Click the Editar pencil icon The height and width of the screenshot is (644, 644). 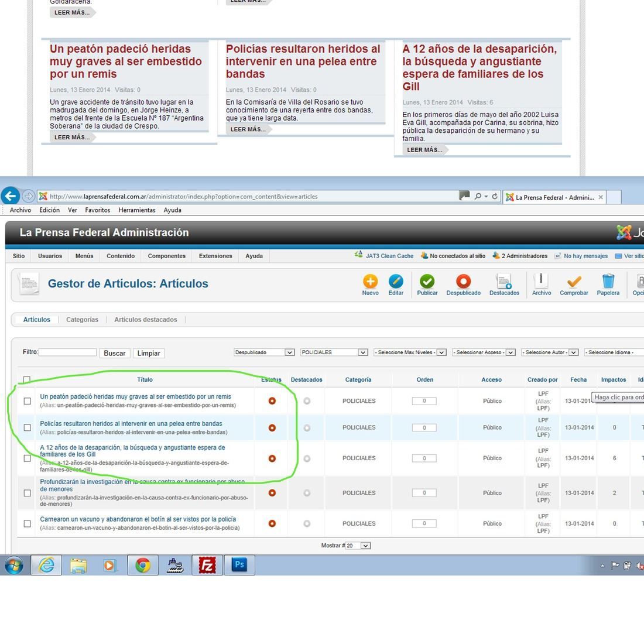click(x=396, y=282)
